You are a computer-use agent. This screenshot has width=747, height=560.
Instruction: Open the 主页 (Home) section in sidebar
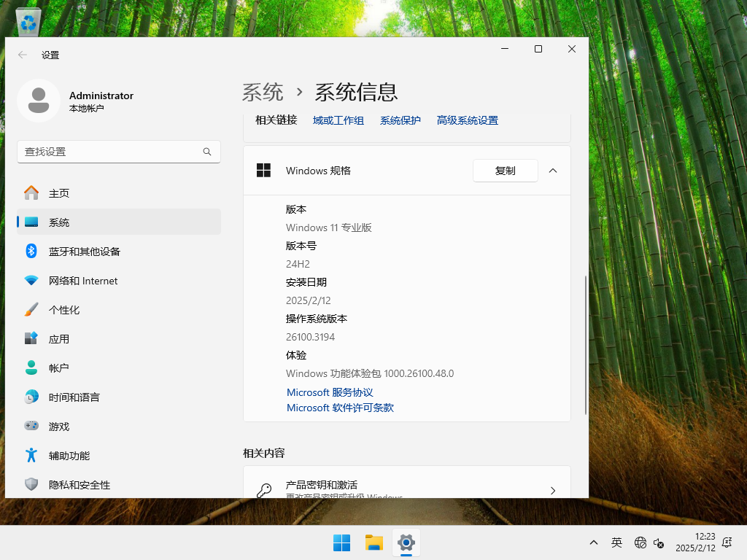[58, 192]
